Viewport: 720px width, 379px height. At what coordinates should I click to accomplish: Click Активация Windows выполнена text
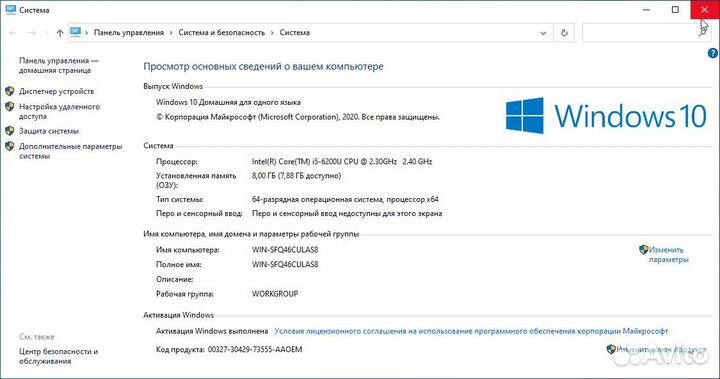pyautogui.click(x=212, y=331)
